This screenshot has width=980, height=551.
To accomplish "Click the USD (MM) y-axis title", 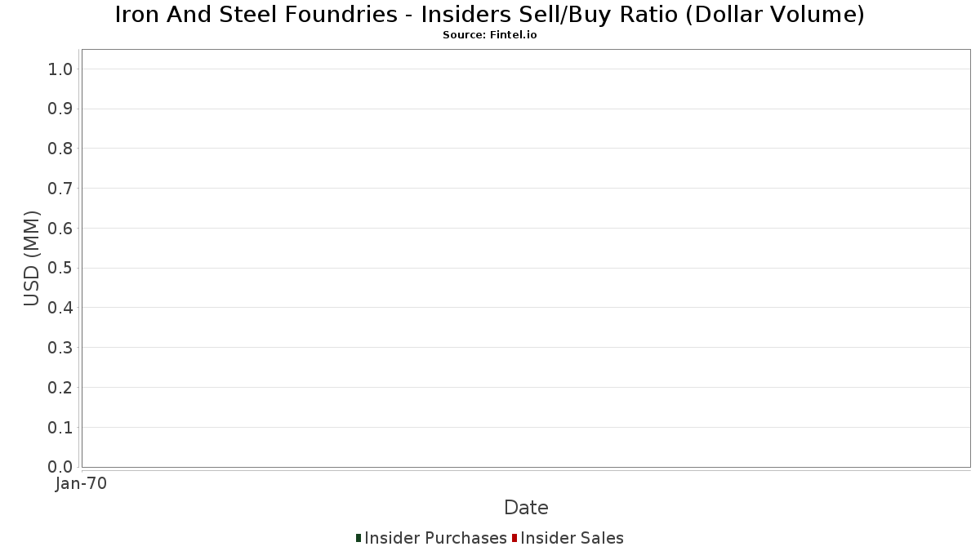I will pos(32,258).
